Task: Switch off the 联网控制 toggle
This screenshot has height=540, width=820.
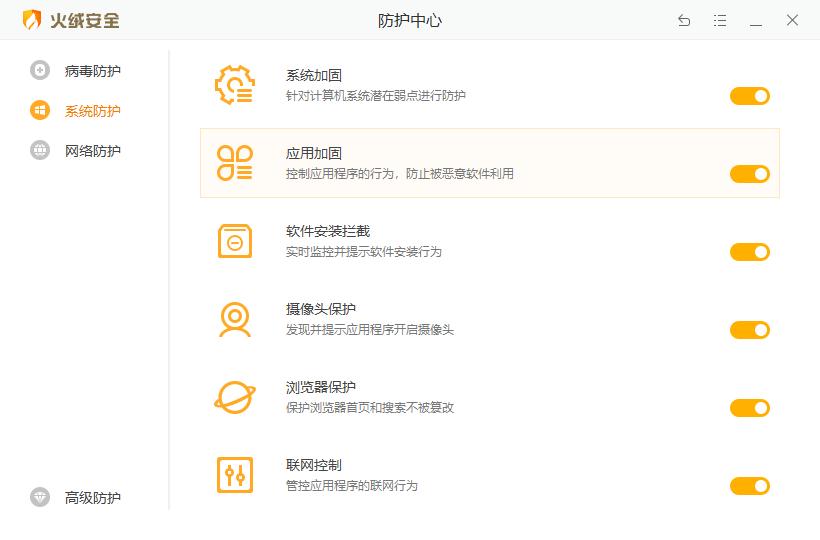Action: [x=750, y=486]
